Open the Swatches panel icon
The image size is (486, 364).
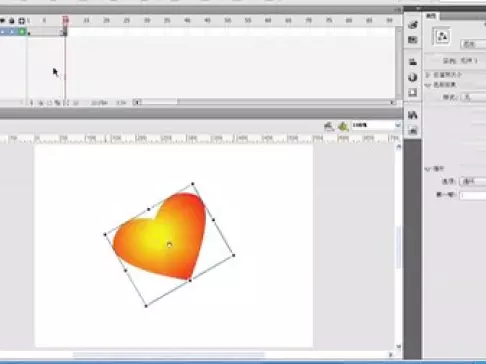click(413, 40)
